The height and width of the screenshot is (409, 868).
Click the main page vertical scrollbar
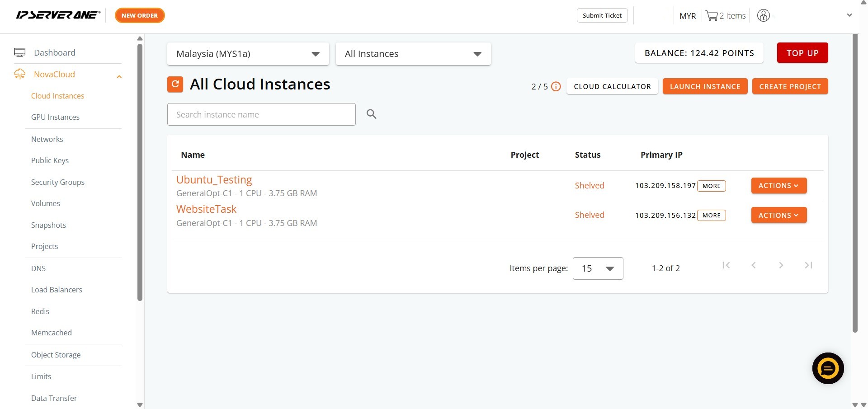[x=855, y=183]
